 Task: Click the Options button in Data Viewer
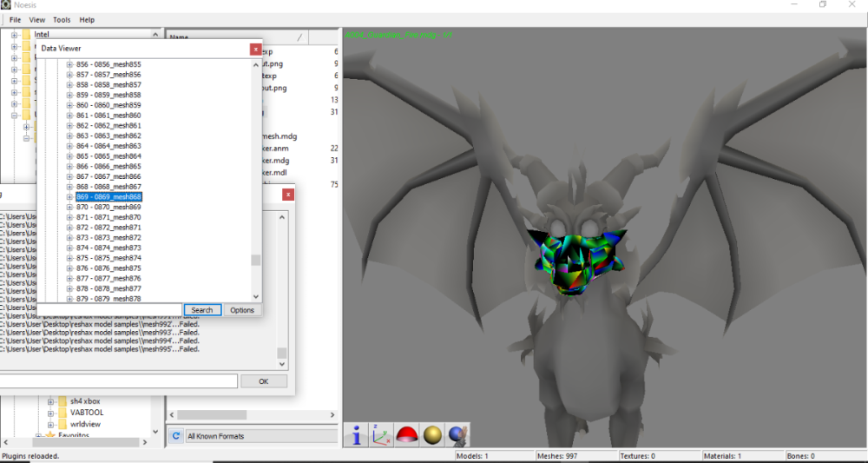click(x=242, y=310)
